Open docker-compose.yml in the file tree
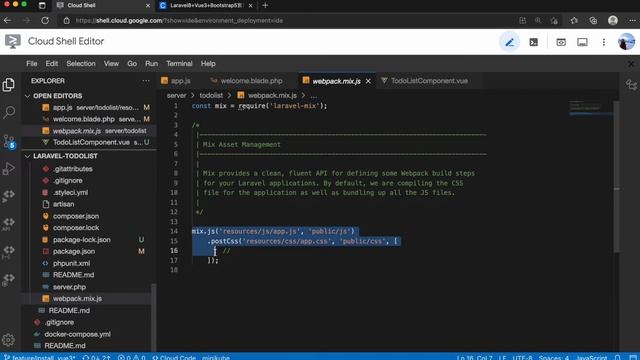This screenshot has height=360, width=640. coord(78,334)
